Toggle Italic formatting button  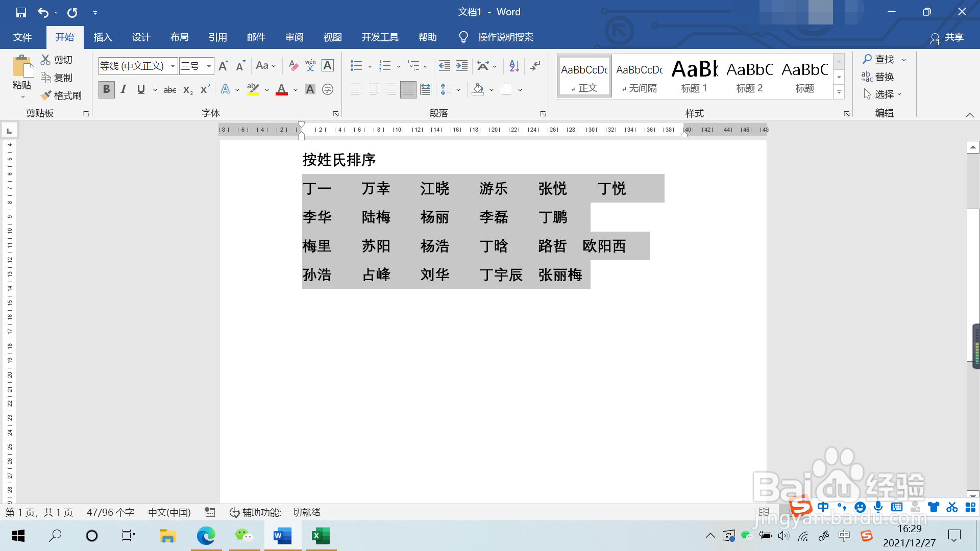(x=124, y=90)
